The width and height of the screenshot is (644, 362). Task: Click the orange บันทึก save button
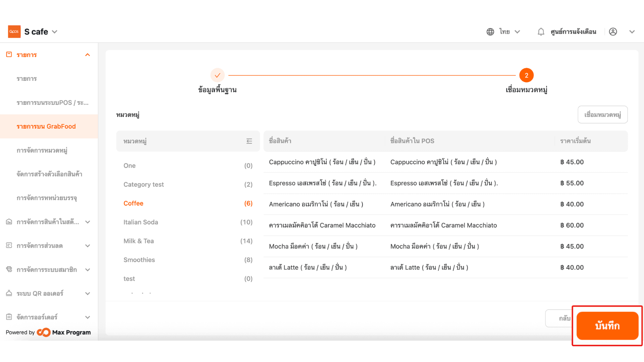(x=607, y=326)
